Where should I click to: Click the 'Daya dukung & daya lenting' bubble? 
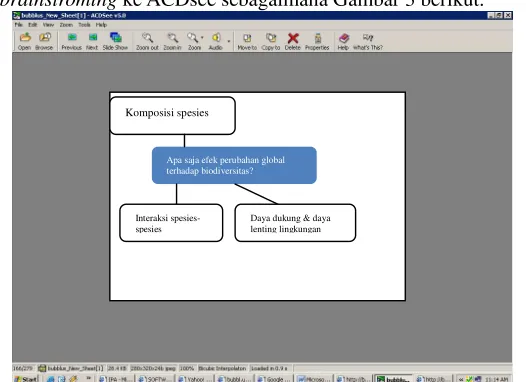(295, 223)
